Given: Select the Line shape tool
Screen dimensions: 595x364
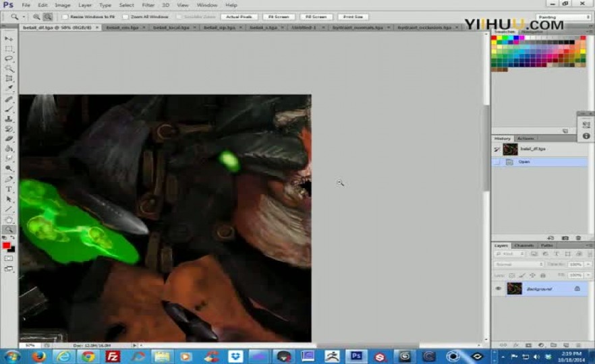Looking at the screenshot, I should tap(9, 209).
